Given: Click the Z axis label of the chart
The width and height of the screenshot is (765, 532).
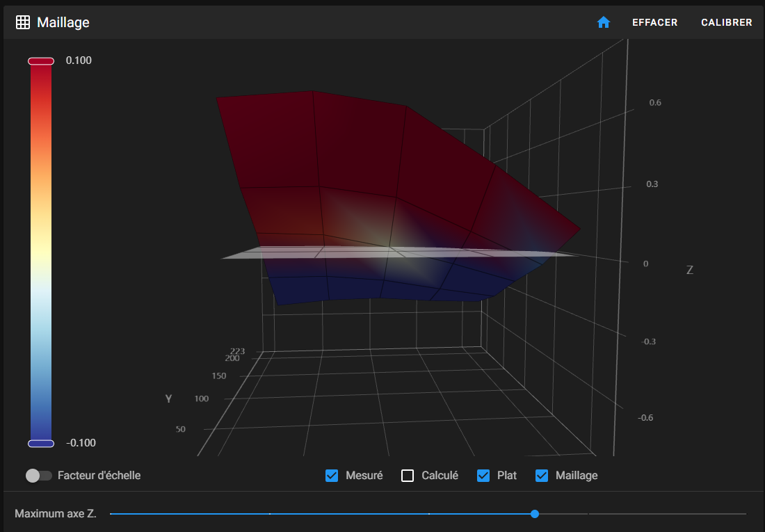Looking at the screenshot, I should [x=689, y=270].
